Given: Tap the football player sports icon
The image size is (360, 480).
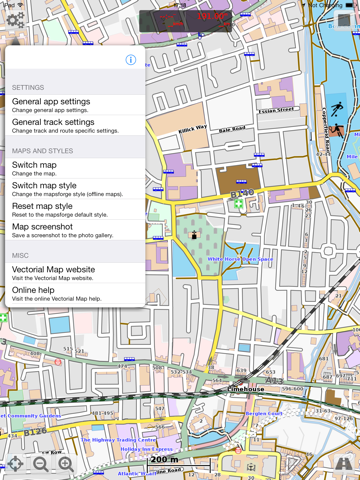Looking at the screenshot, I should [x=337, y=109].
